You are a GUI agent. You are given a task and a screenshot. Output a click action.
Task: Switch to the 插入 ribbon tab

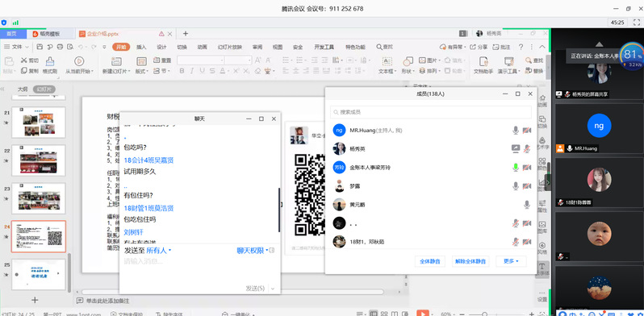coord(141,47)
